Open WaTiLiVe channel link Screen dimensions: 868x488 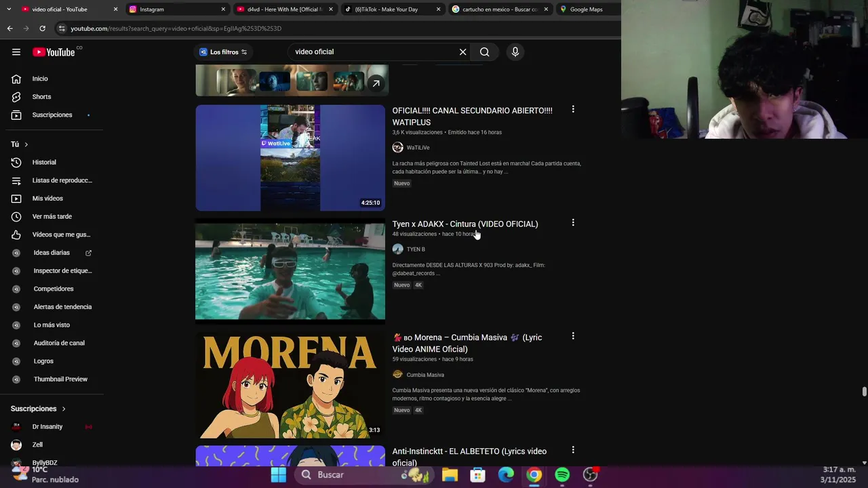[418, 148]
